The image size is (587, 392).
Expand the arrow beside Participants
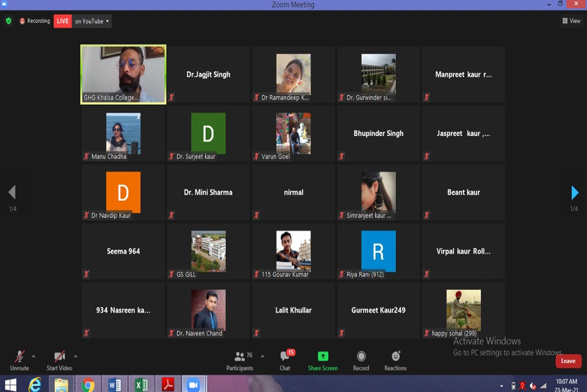(x=262, y=356)
